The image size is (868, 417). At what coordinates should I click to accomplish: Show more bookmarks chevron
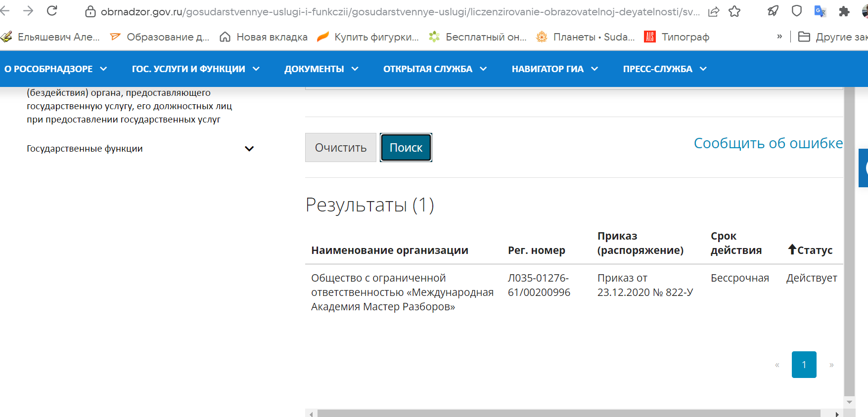pos(779,36)
